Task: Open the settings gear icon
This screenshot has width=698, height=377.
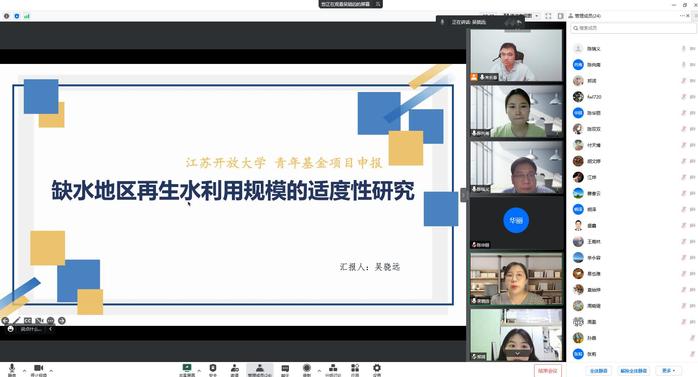Action: tap(377, 368)
